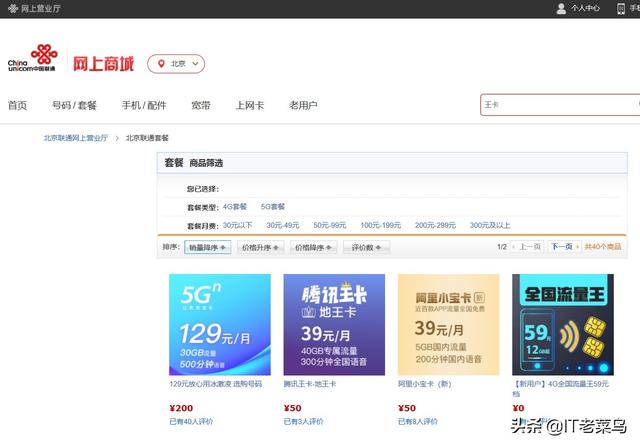Click the 网上营业厅 icon in top bar
640x447 pixels.
(x=13, y=8)
